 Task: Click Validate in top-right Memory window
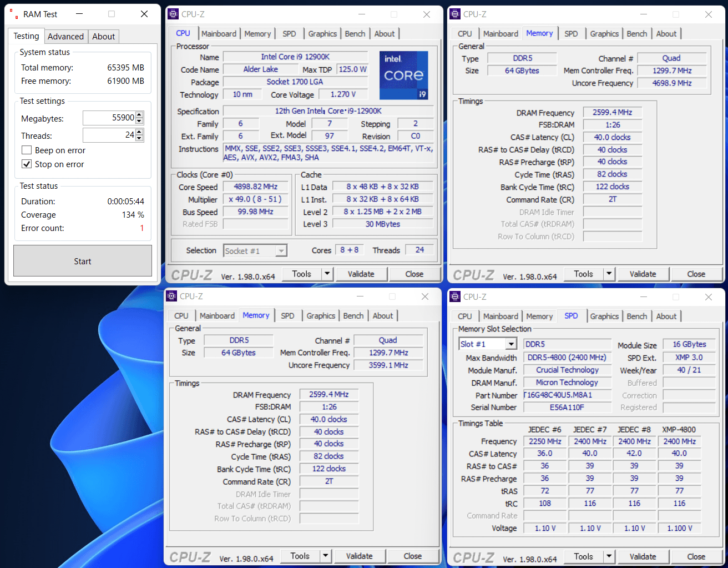click(x=643, y=274)
